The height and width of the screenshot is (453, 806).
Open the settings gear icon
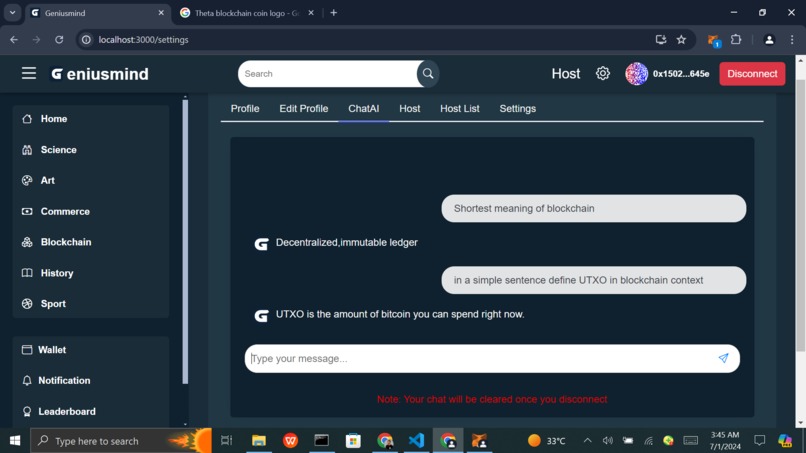(602, 74)
